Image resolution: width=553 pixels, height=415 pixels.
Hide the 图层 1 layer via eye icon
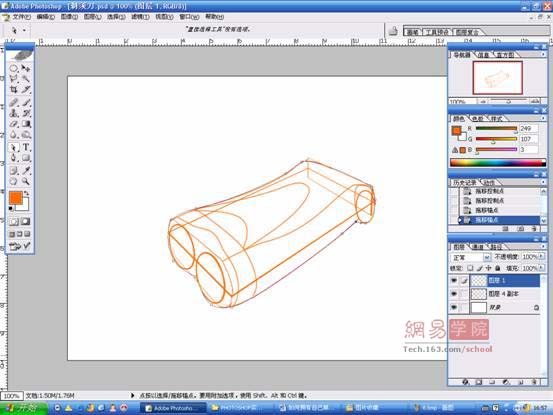(454, 281)
